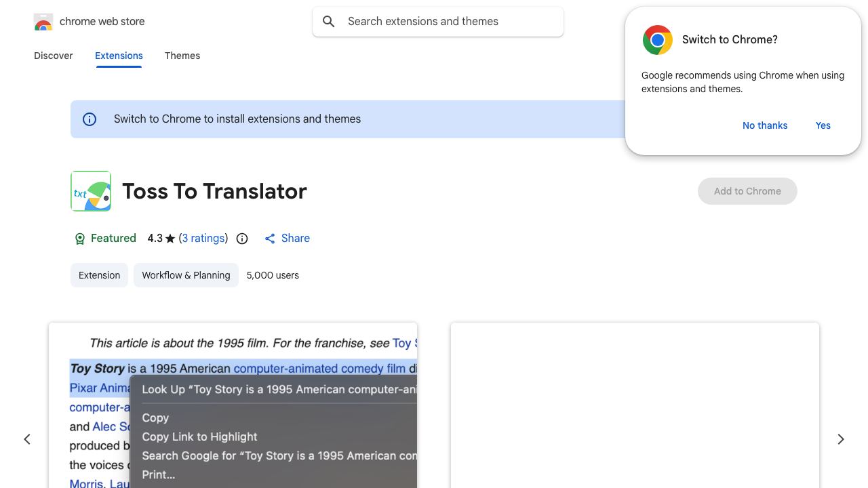Image resolution: width=868 pixels, height=488 pixels.
Task: Open the first screenshot thumbnail
Action: pos(233,405)
